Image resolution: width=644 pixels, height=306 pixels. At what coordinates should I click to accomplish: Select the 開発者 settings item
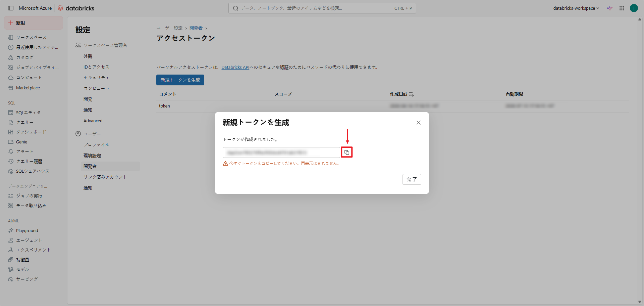coord(90,166)
